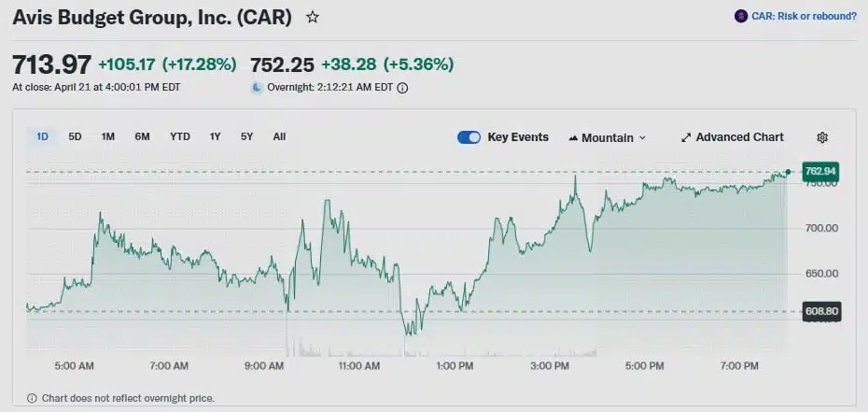Click the Advanced Chart expand arrows icon

tap(686, 137)
